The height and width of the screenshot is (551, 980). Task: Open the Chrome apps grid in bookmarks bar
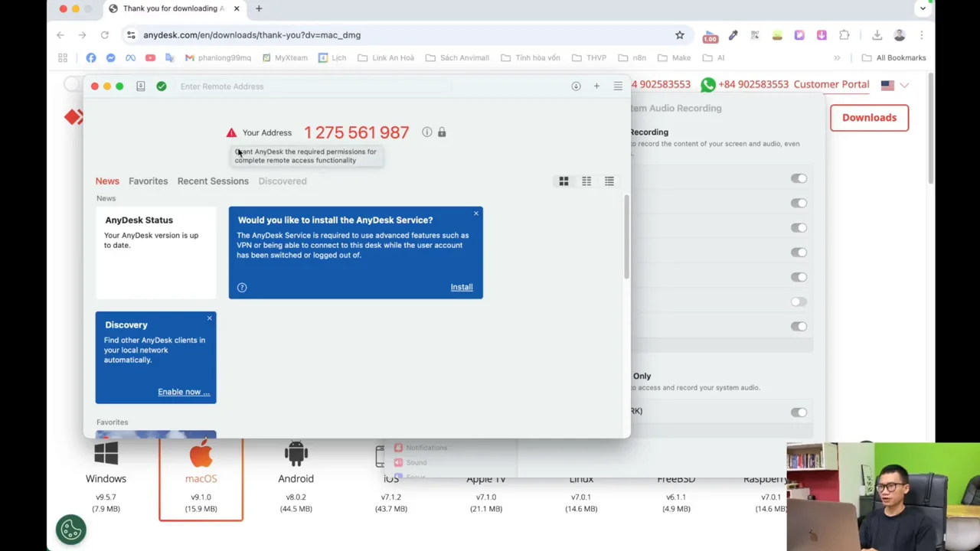[x=63, y=57]
